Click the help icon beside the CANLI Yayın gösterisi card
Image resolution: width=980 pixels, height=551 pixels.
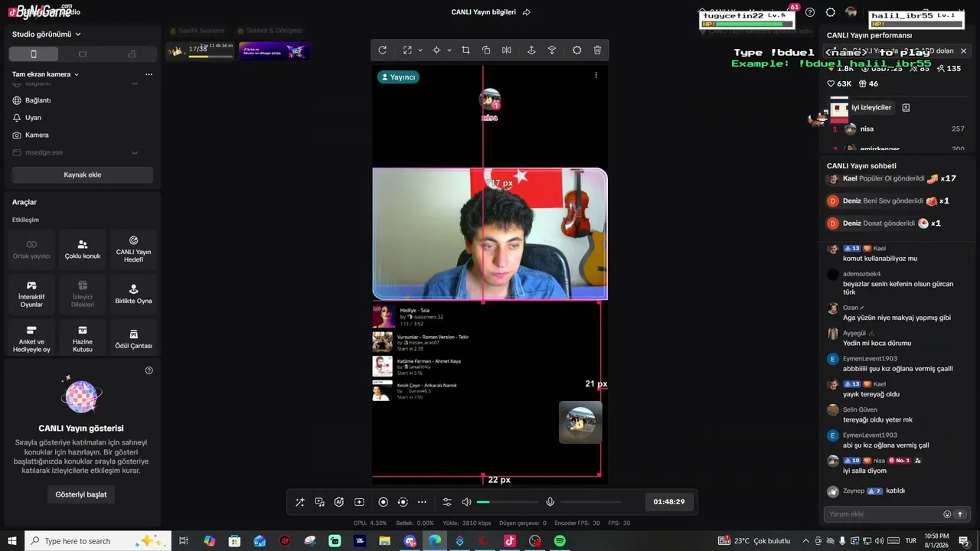(149, 370)
